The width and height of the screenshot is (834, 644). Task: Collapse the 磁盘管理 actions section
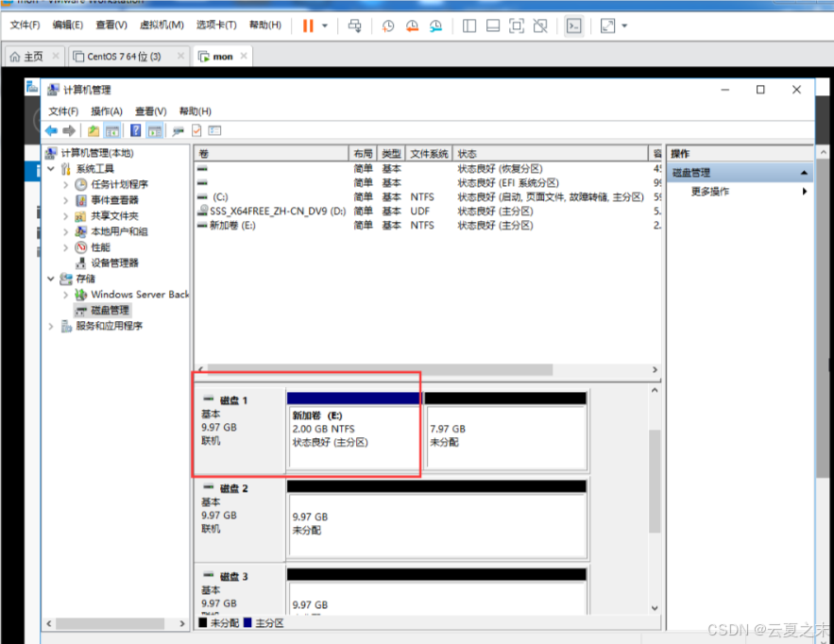(x=804, y=173)
